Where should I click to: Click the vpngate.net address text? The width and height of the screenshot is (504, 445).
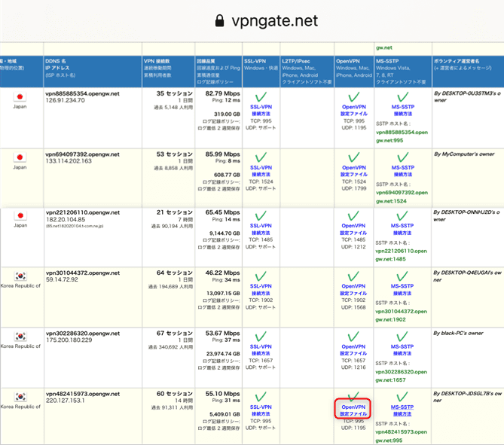point(274,21)
